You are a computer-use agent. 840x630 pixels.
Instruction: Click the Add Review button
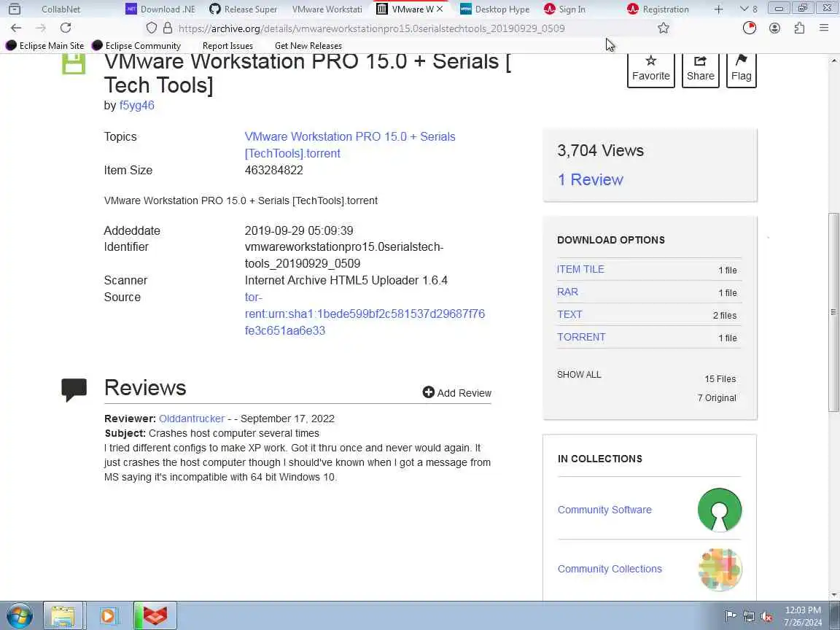[x=457, y=393]
